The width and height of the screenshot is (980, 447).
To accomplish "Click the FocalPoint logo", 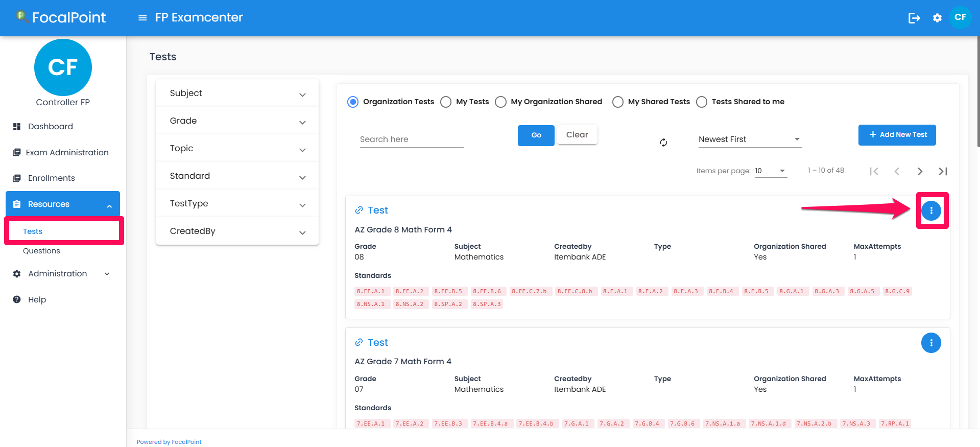I will [x=60, y=17].
